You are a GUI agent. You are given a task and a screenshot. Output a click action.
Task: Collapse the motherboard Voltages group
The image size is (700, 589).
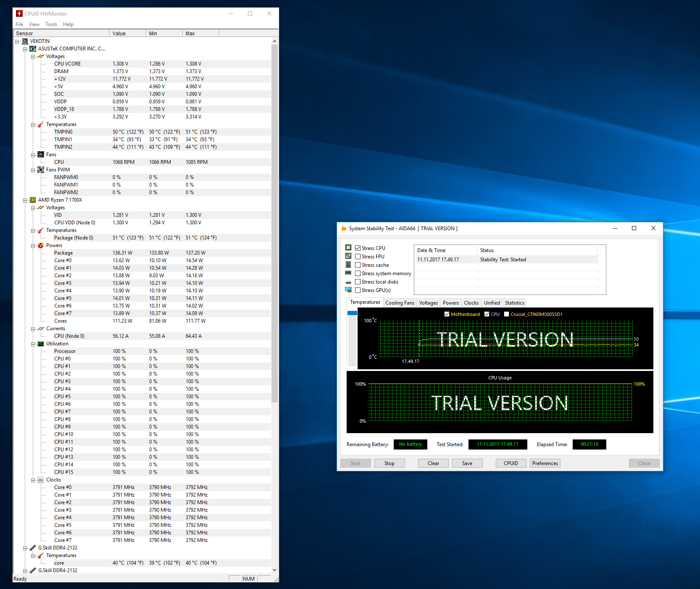(33, 57)
